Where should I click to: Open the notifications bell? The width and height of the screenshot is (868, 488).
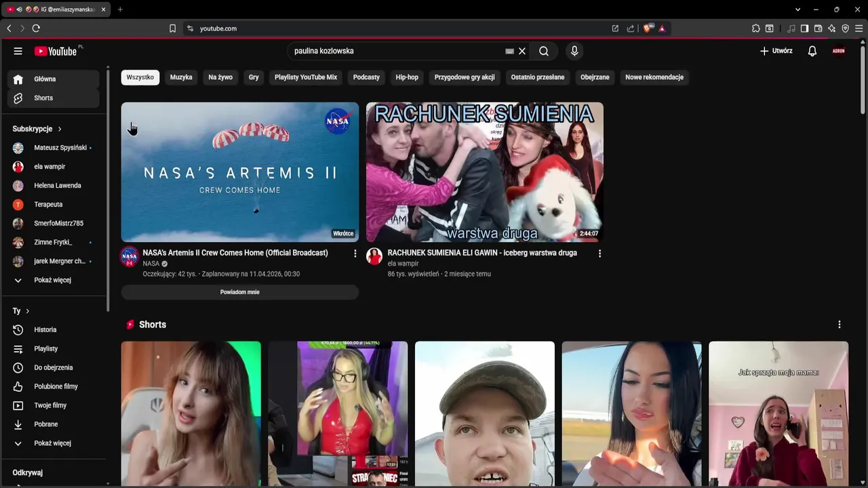click(x=812, y=51)
